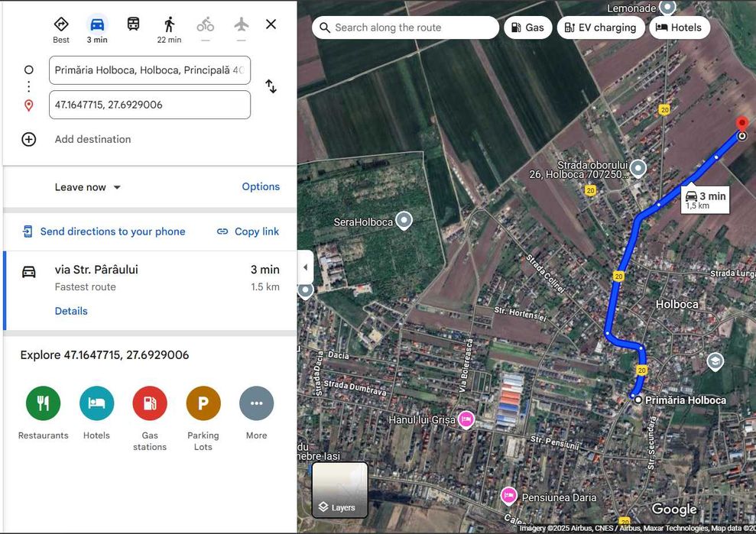Screen dimensions: 756x534
Task: Reverse starting point and destination
Action: pyautogui.click(x=271, y=86)
